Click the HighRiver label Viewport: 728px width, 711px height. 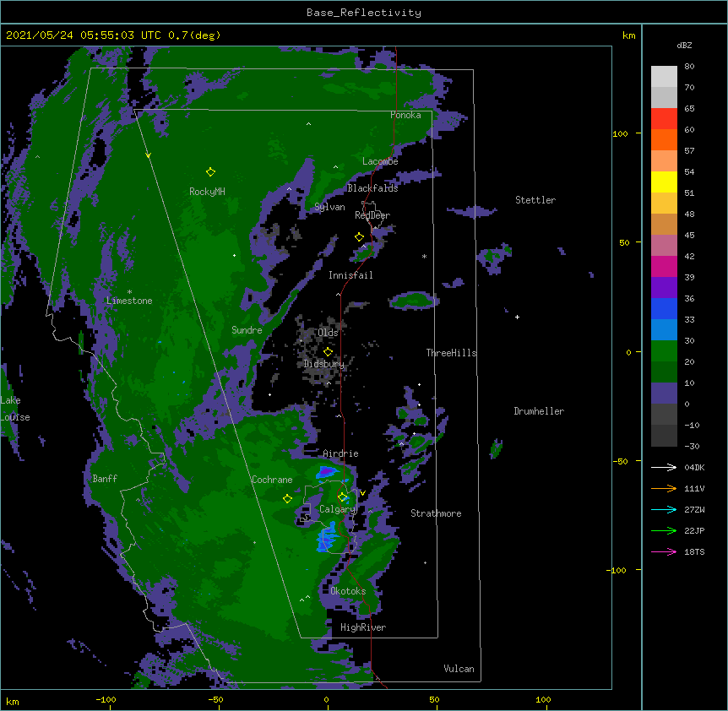pyautogui.click(x=363, y=627)
